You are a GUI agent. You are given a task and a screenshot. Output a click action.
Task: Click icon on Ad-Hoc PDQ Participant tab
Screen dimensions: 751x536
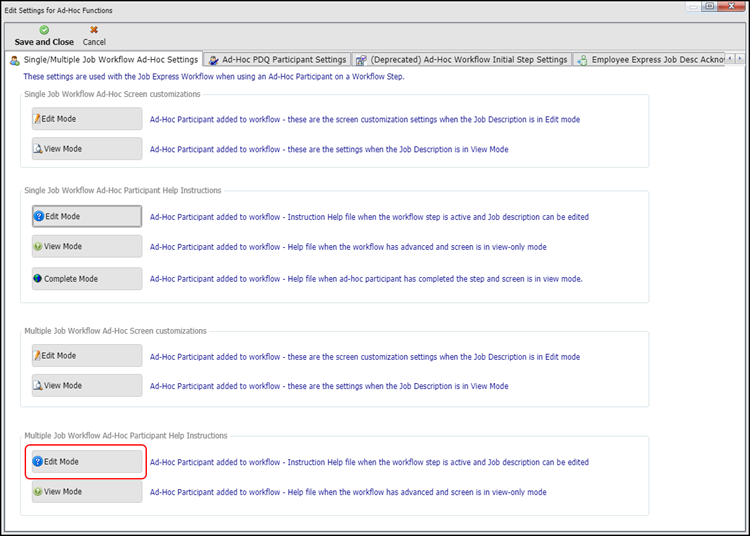[214, 60]
